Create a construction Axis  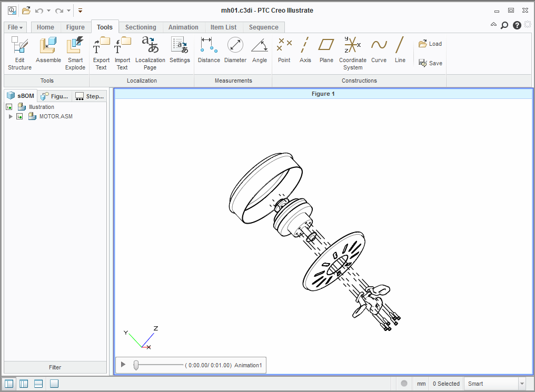305,50
